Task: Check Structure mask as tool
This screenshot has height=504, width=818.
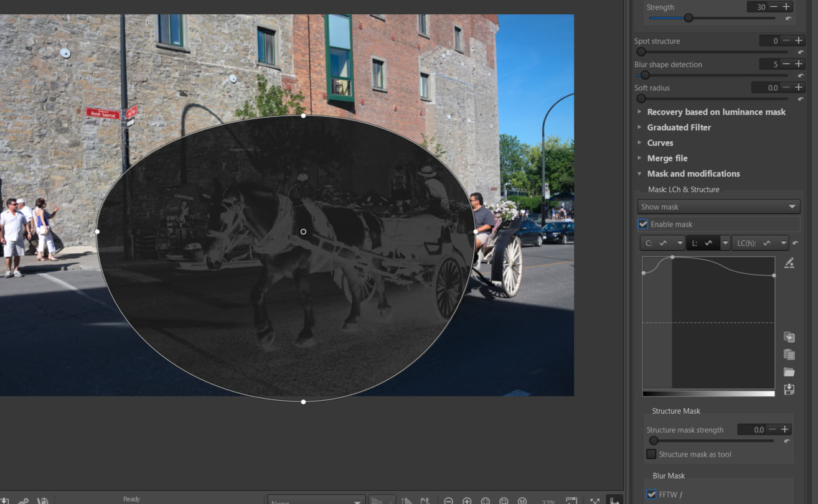Action: 651,454
